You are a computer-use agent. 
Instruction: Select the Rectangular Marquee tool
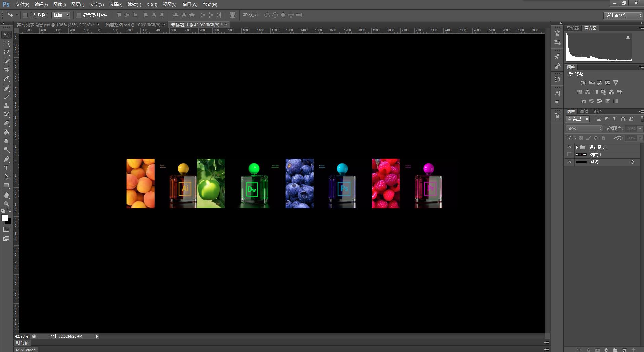click(x=6, y=43)
